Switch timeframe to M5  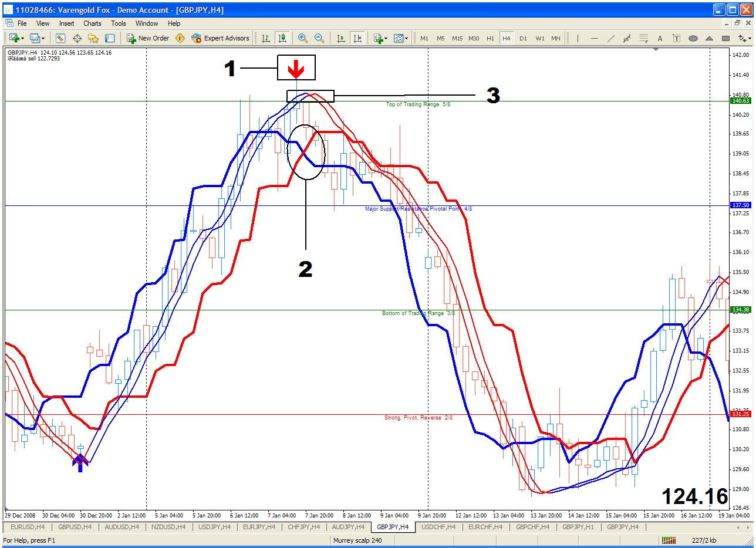441,38
